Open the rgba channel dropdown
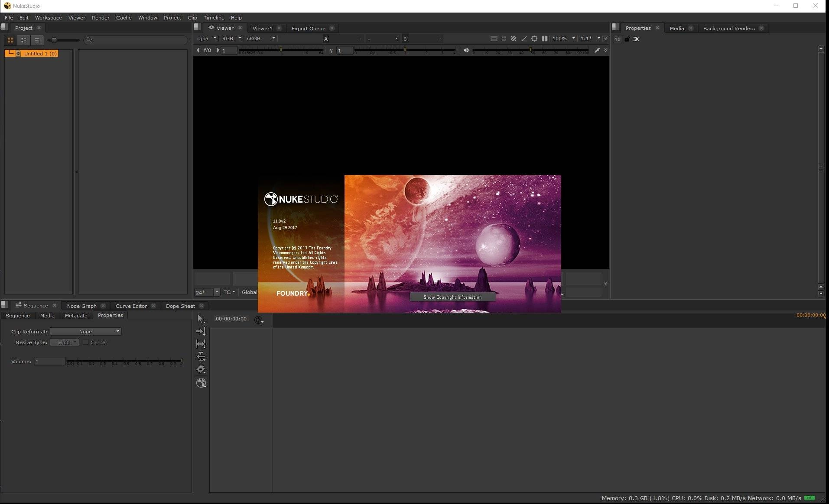 [x=207, y=39]
